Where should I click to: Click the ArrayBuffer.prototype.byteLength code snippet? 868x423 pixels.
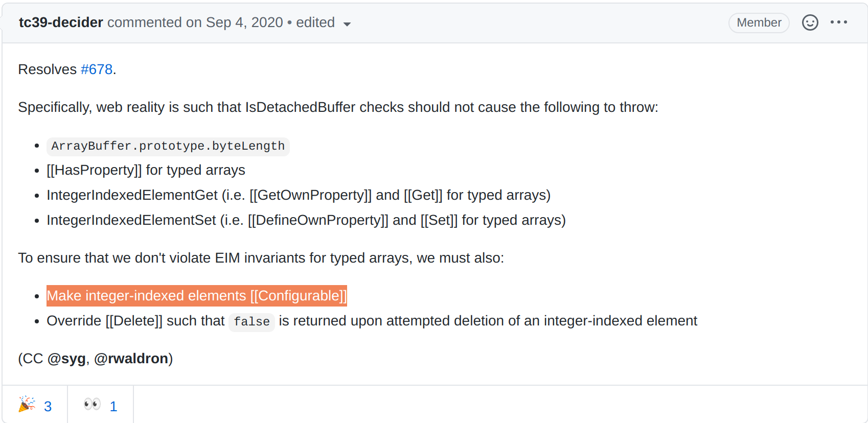(168, 146)
